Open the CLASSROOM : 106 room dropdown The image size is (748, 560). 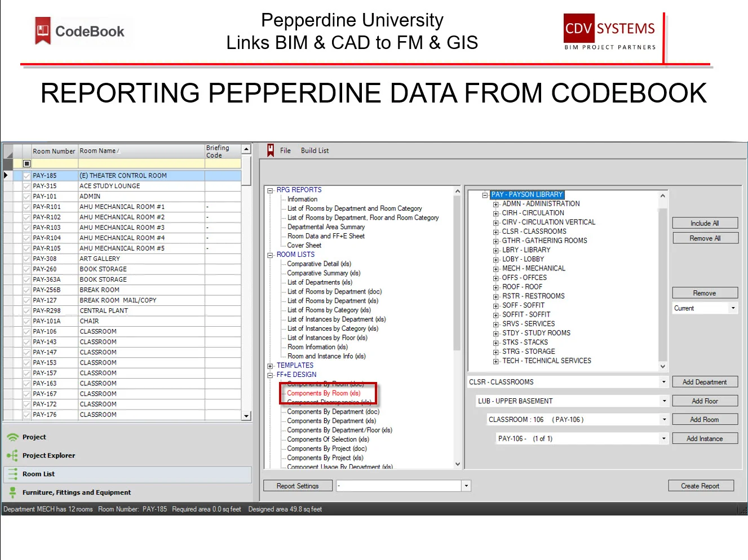(x=664, y=420)
